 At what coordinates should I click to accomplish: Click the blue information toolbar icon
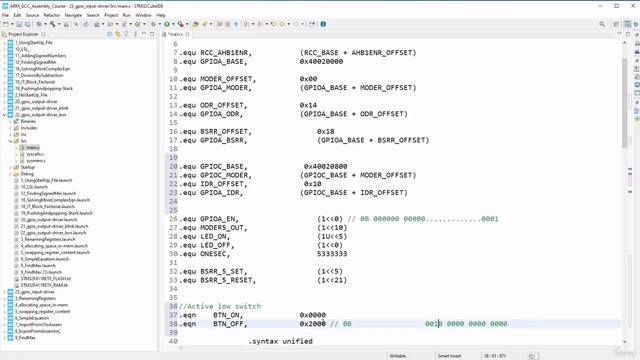pos(323,24)
